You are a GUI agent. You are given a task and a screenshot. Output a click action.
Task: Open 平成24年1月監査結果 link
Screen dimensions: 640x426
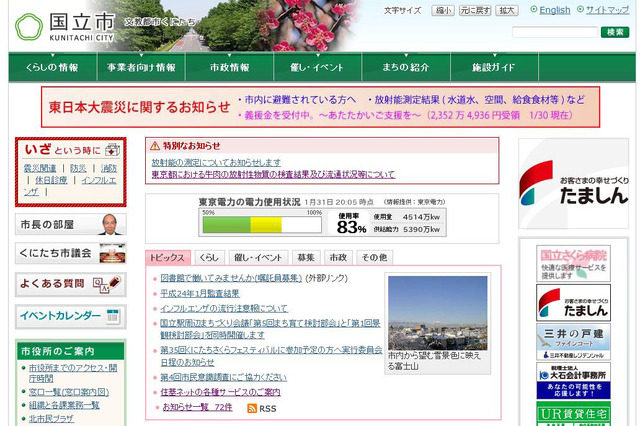click(200, 293)
